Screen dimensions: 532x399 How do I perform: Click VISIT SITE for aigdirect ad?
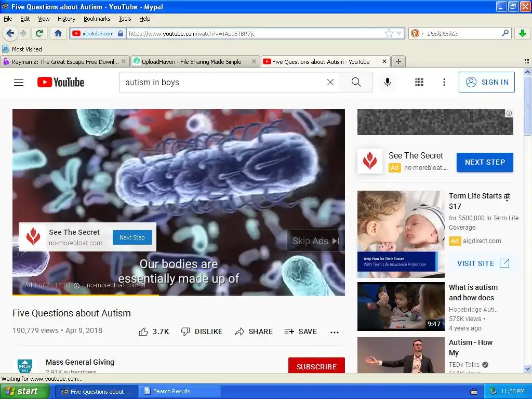(483, 263)
